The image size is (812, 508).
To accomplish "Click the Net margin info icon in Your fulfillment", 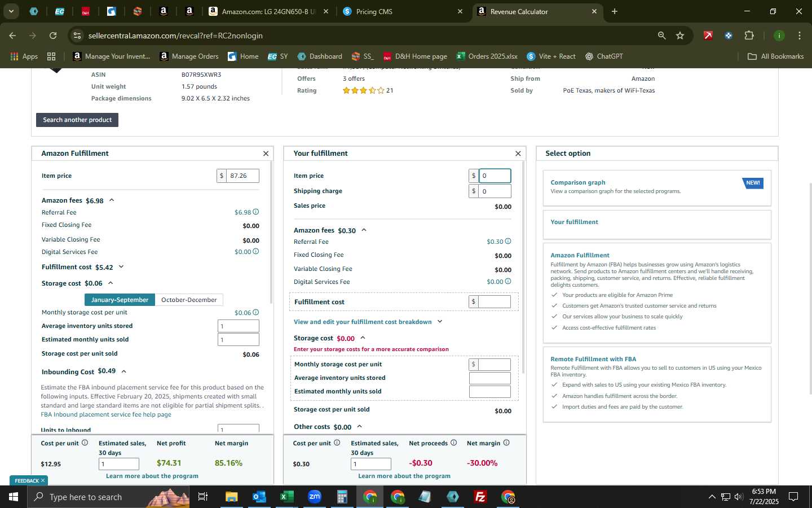I will pyautogui.click(x=506, y=443).
